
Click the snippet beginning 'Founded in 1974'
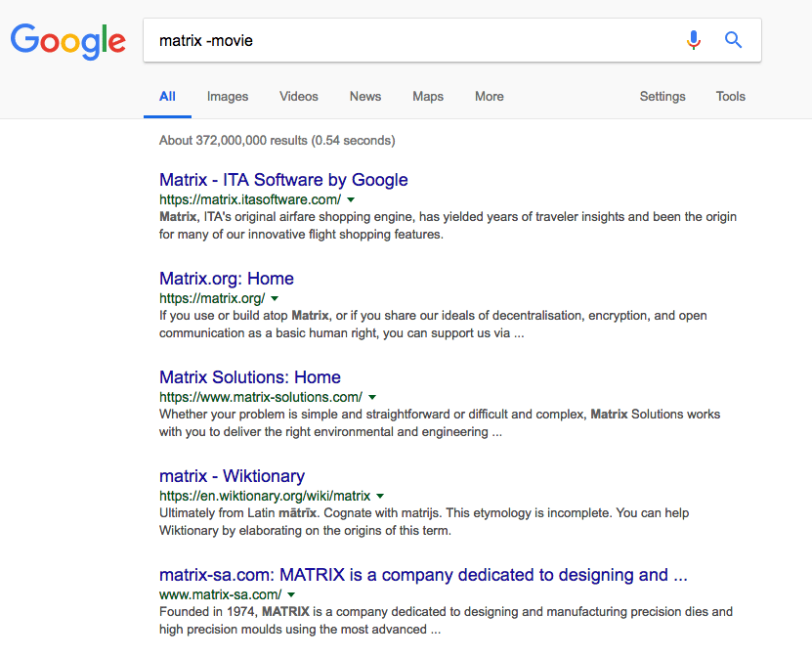(x=446, y=620)
